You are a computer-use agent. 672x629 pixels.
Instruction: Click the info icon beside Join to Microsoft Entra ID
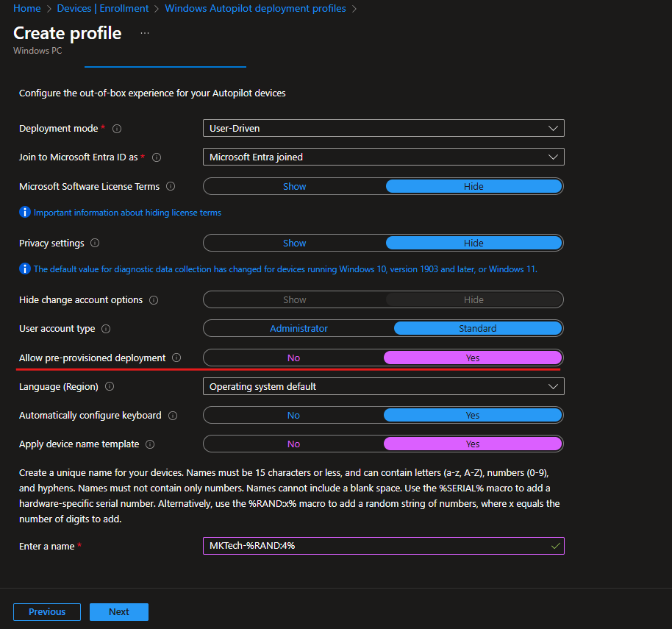[157, 157]
